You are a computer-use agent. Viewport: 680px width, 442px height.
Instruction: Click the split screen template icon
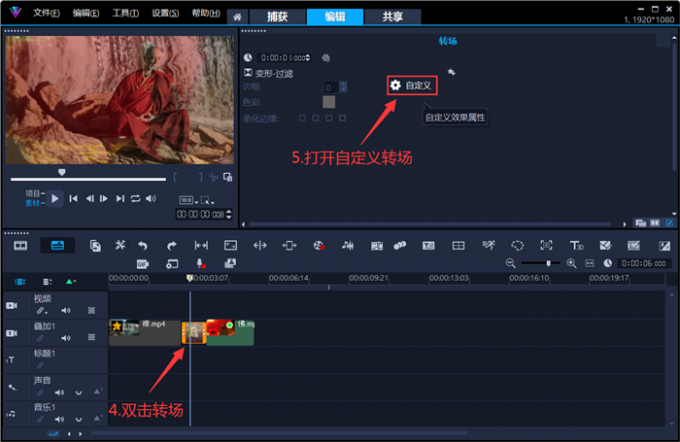[458, 246]
